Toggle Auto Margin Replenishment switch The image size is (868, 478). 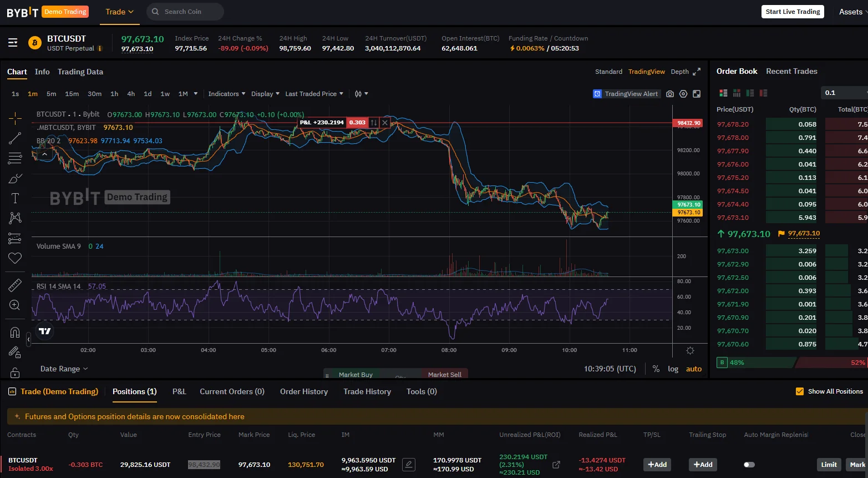[x=749, y=465]
